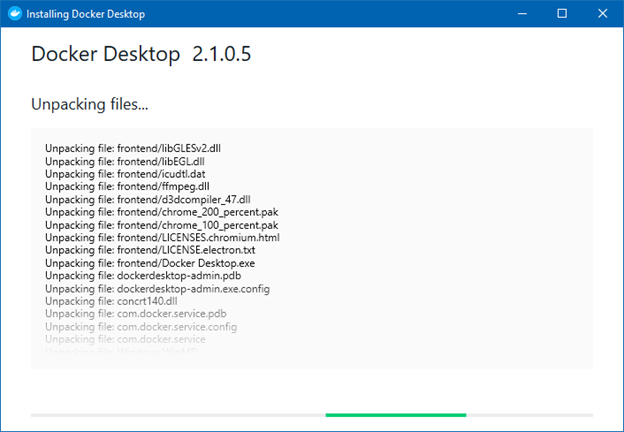Select the com.docker.service.pdb log line

[x=136, y=314]
